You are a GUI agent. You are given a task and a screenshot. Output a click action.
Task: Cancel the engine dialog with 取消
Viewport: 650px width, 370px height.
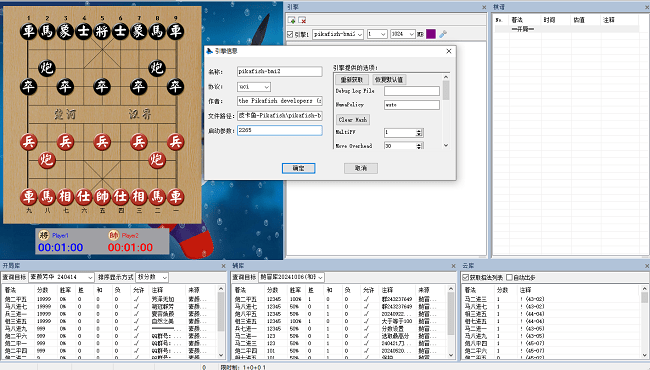coord(361,168)
